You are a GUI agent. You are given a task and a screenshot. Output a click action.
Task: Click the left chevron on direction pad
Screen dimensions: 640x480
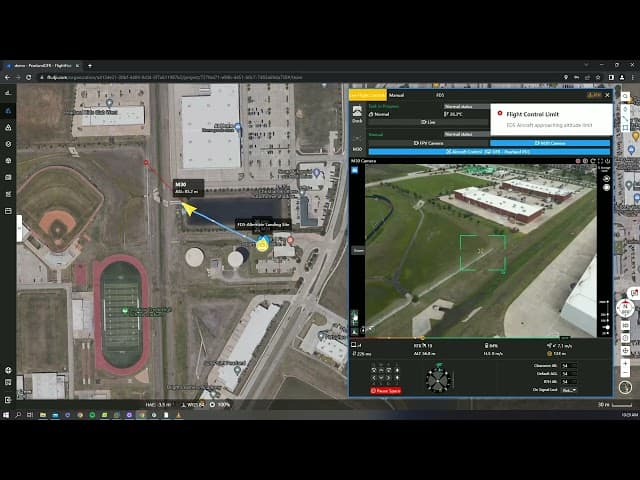pyautogui.click(x=374, y=378)
